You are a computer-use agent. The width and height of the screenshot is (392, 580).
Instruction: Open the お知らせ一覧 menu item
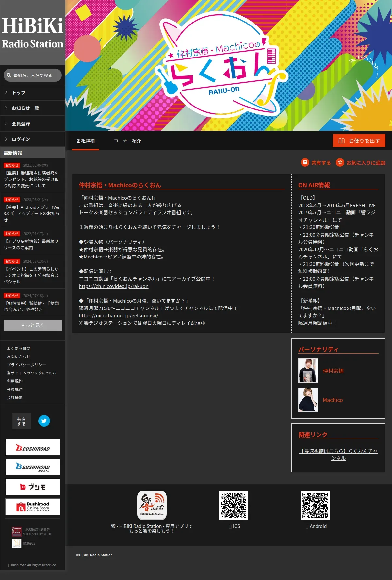coord(33,108)
